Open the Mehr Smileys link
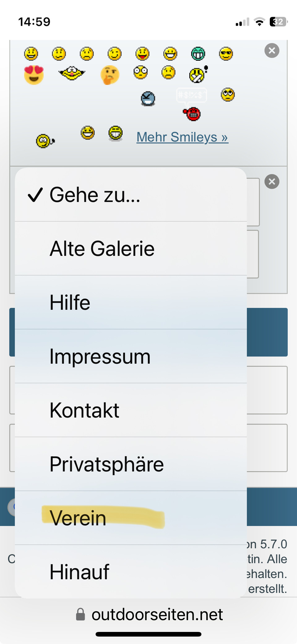 (182, 137)
